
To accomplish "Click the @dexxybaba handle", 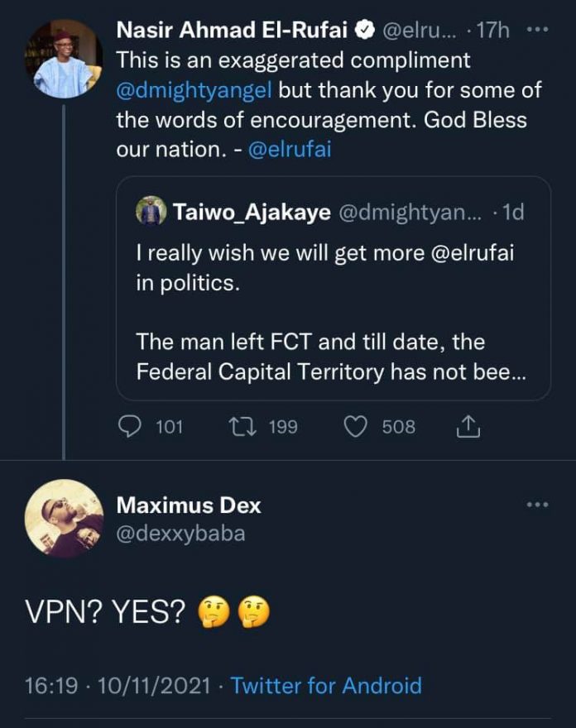I will [x=180, y=534].
